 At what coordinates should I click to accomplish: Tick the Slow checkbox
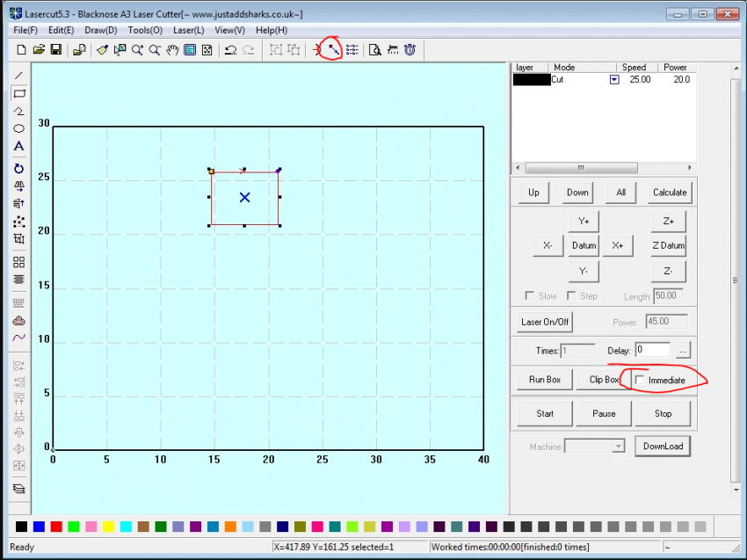529,296
